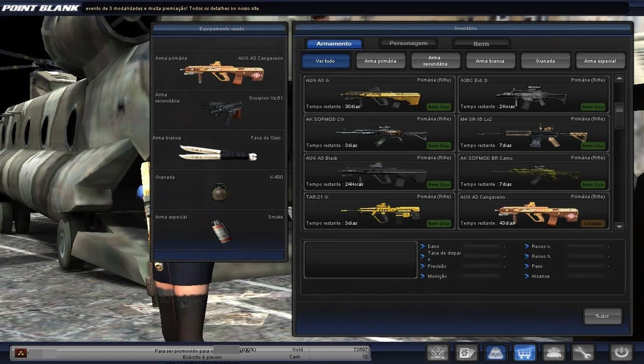Screen dimensions: 644x364
Task: Click the Gold balance value 72597
Action: [x=360, y=350]
